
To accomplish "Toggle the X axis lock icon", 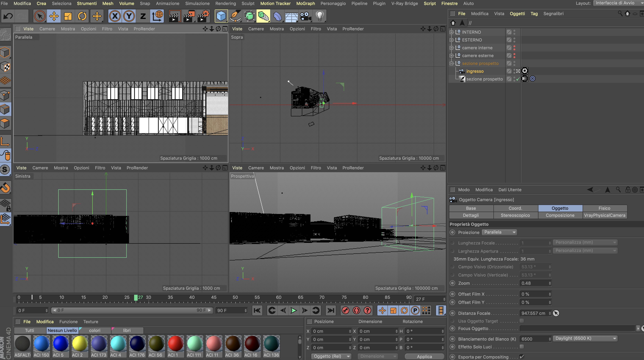I will coord(115,16).
